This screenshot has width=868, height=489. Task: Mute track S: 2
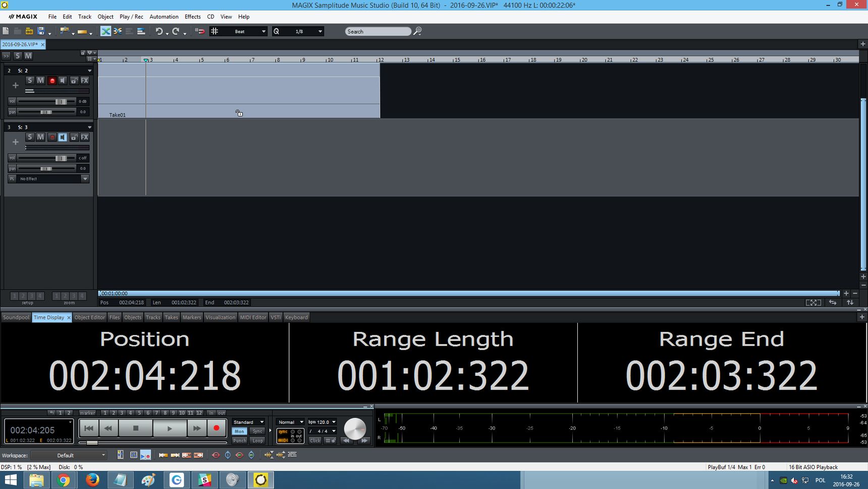click(40, 80)
